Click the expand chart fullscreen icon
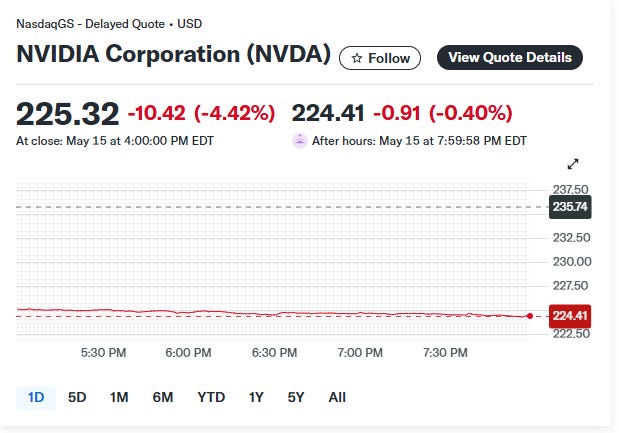Viewport: 619px width, 433px height. tap(573, 164)
